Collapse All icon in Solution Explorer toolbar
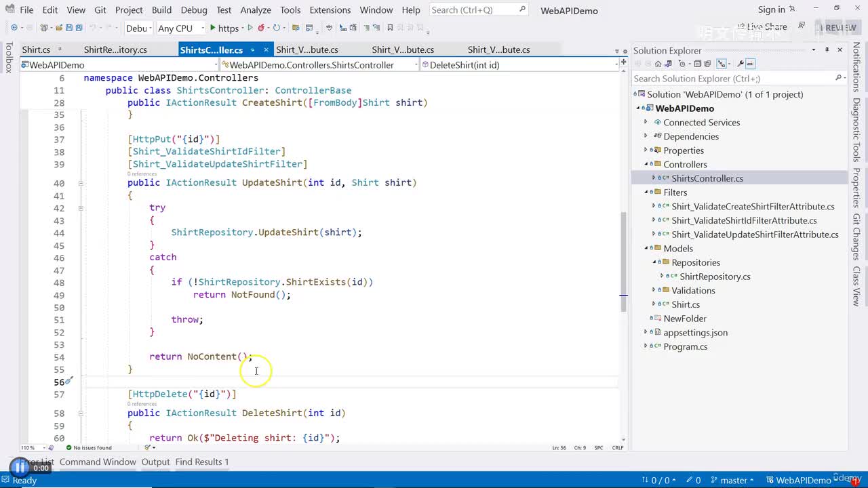 pos(699,64)
